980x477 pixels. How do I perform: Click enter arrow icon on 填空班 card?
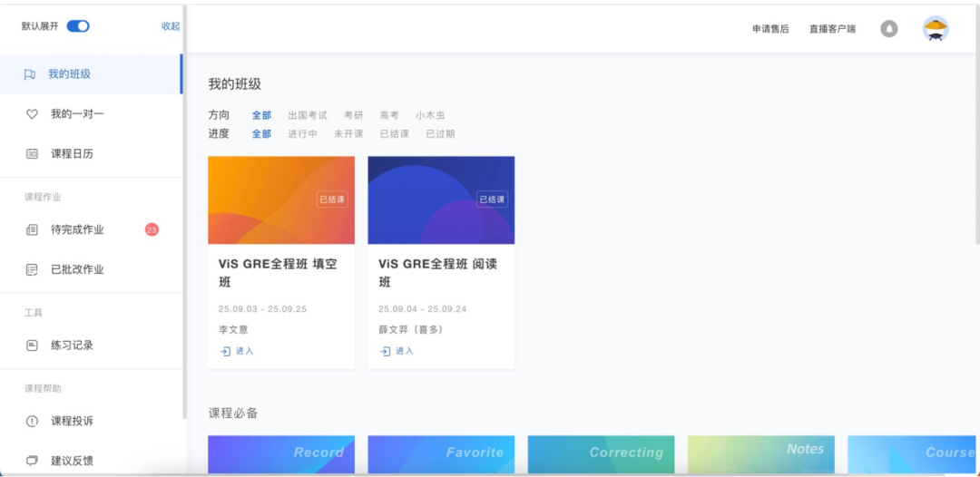pyautogui.click(x=226, y=351)
